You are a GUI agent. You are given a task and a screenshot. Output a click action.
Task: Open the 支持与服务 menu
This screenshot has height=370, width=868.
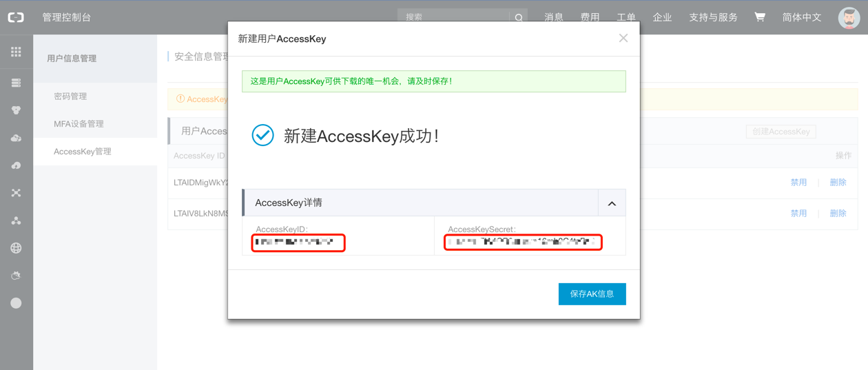(x=713, y=17)
